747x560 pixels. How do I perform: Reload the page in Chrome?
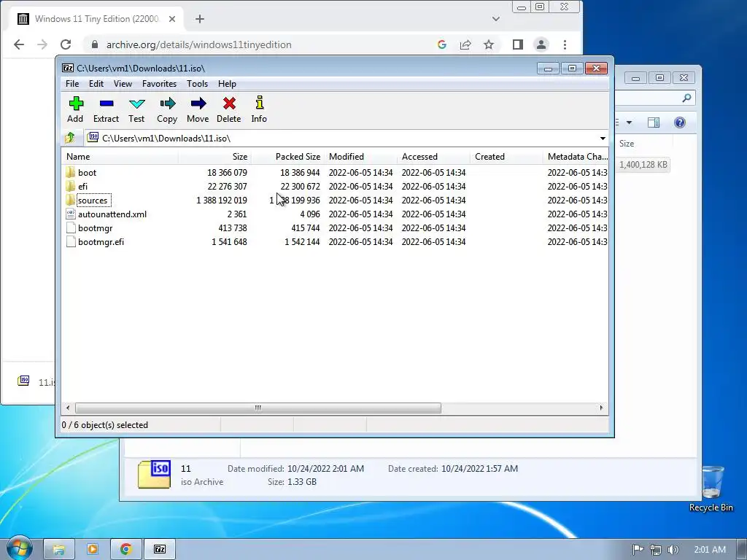pos(66,44)
